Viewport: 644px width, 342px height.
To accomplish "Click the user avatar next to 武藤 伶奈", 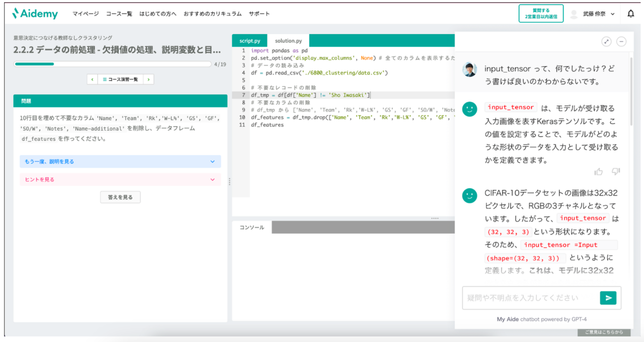I will coord(574,14).
